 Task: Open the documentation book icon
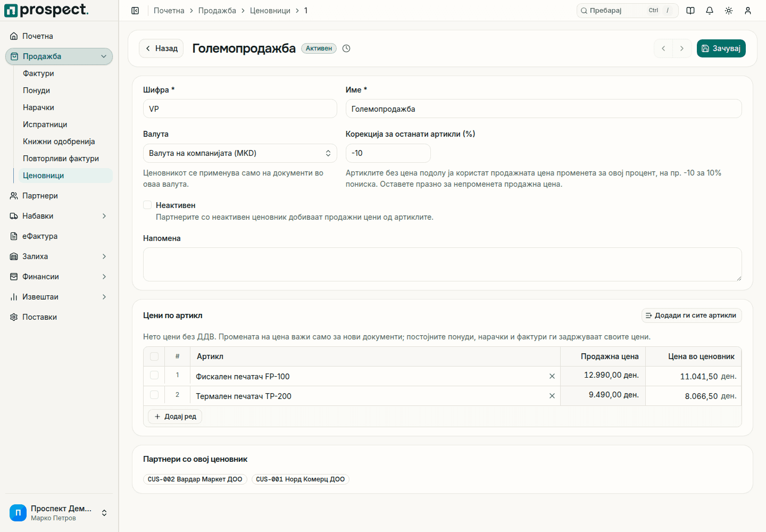pos(690,11)
